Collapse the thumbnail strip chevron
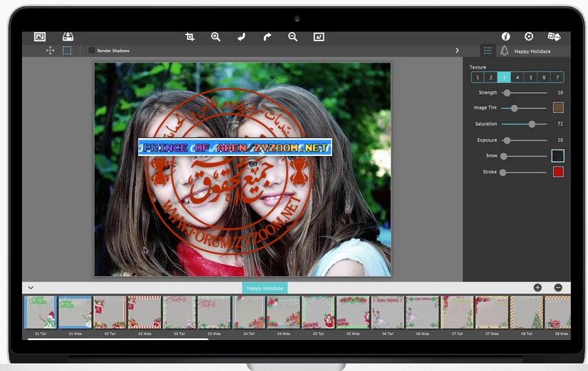588x371 pixels. tap(31, 288)
